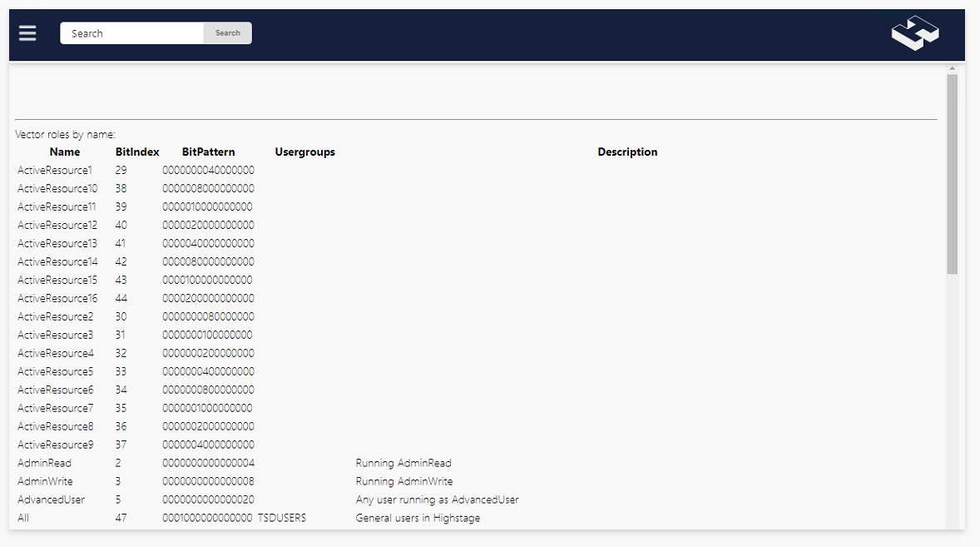This screenshot has height=547, width=980.
Task: Select the ActiveResource5 name cell
Action: (56, 371)
